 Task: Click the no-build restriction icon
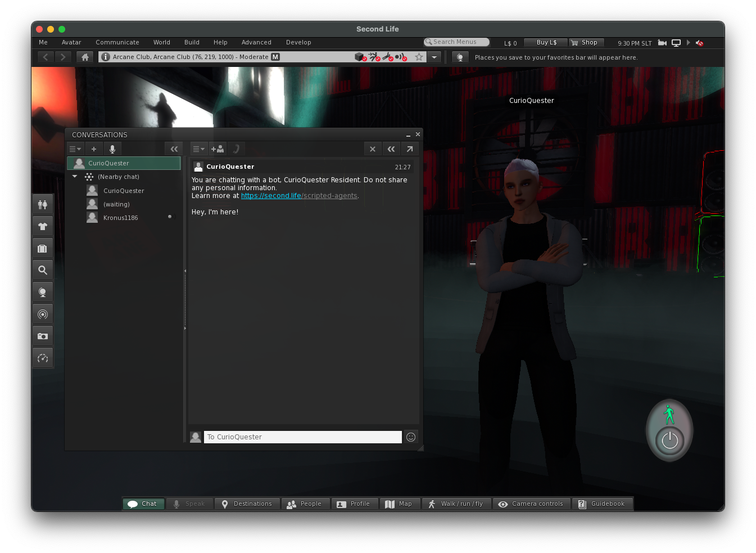tap(360, 57)
